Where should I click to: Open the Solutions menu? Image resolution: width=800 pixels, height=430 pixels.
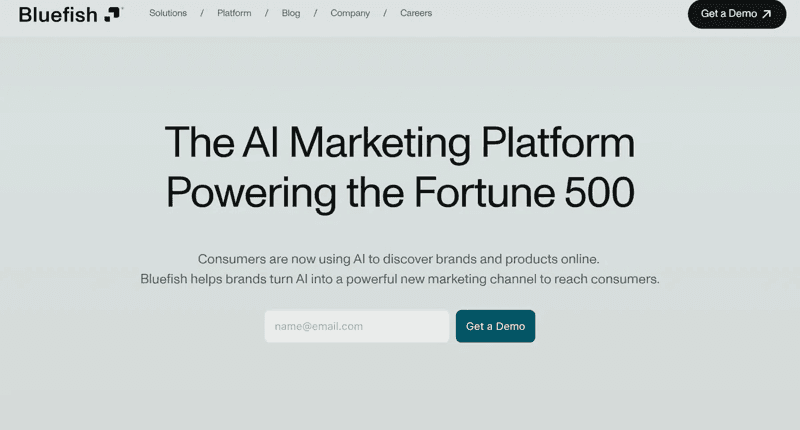168,13
